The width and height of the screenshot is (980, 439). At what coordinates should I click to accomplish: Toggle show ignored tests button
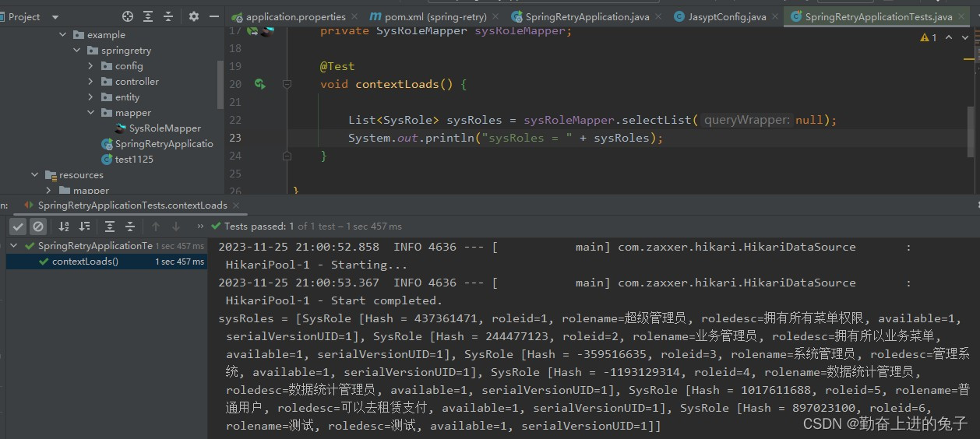(37, 227)
